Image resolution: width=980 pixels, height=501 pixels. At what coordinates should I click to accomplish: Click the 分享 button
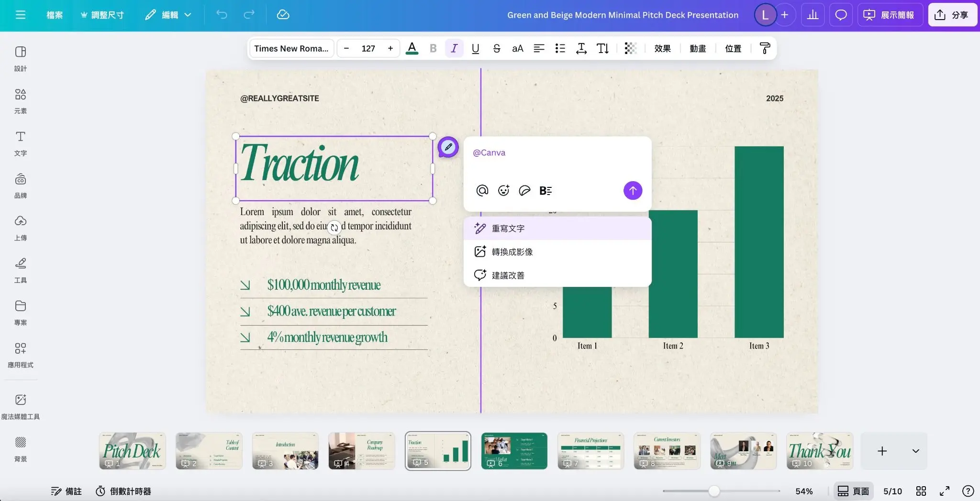point(952,14)
